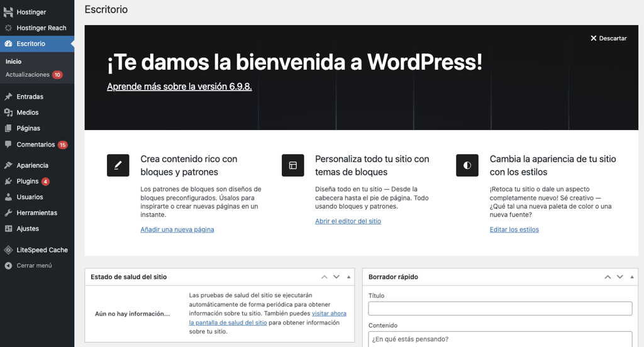Click 'Aún no hay información...' text
The image size is (644, 347).
(132, 314)
